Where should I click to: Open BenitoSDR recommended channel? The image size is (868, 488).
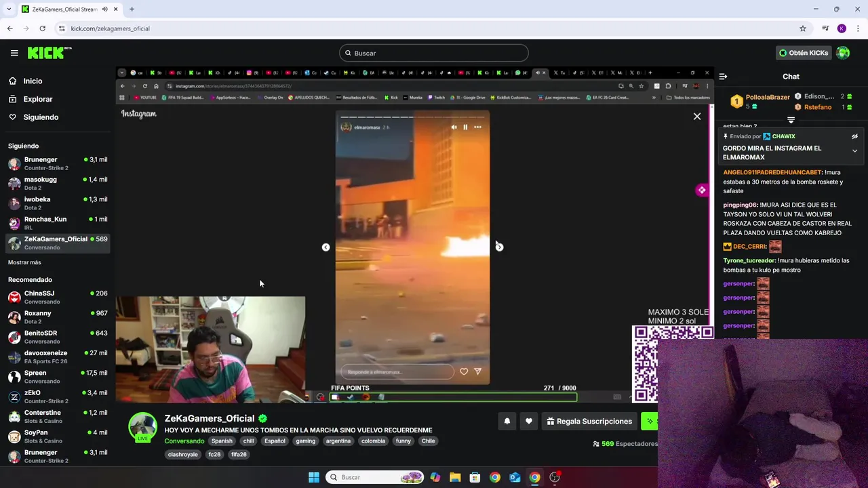58,337
